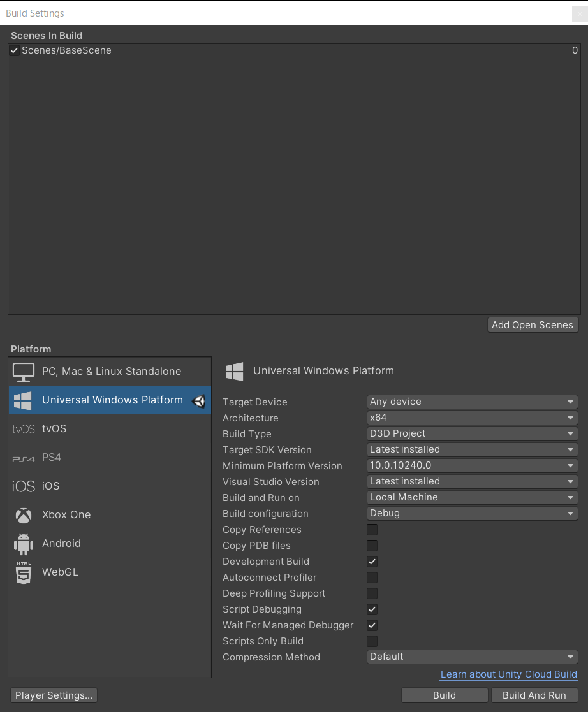The width and height of the screenshot is (588, 712).
Task: Open the Compression Method dropdown
Action: coord(472,657)
